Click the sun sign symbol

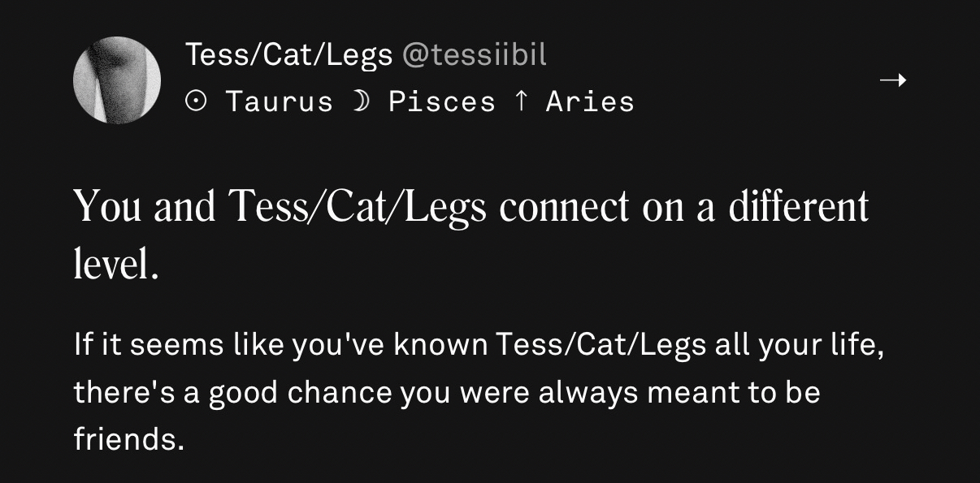point(194,101)
